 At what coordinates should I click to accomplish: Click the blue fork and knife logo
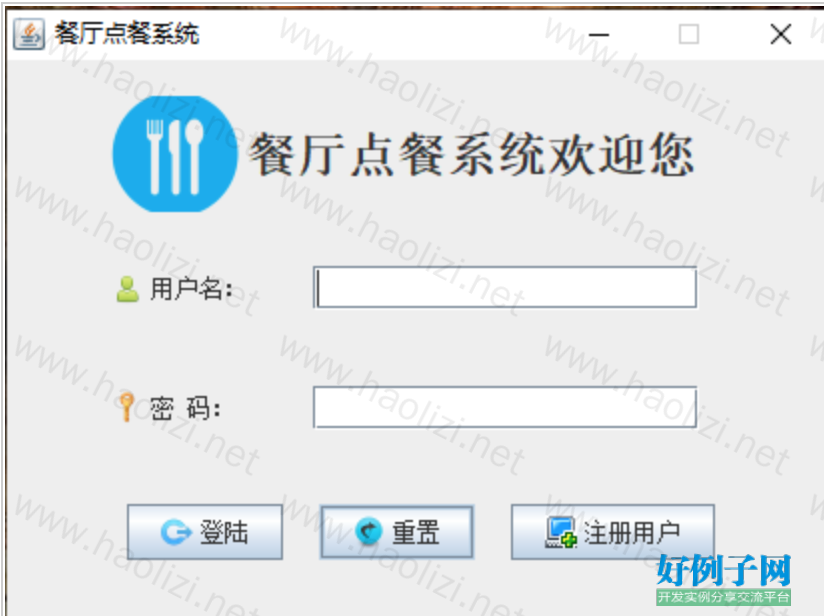[174, 154]
